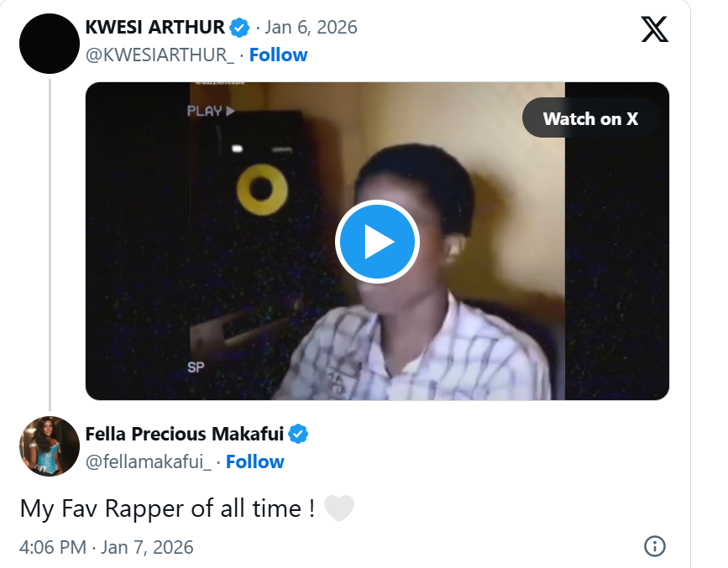Click the "My Fav Rapper of all time" text
The height and width of the screenshot is (568, 728).
168,508
